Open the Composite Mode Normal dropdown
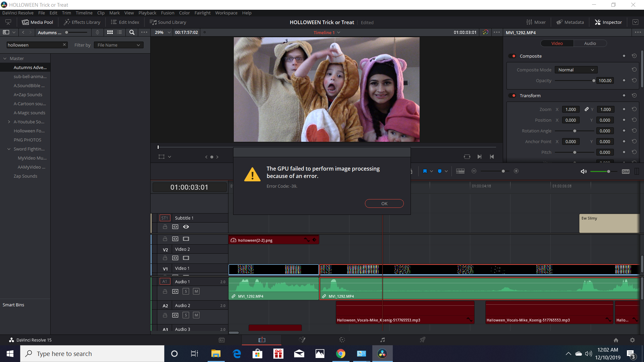Image resolution: width=644 pixels, height=362 pixels. coord(576,70)
